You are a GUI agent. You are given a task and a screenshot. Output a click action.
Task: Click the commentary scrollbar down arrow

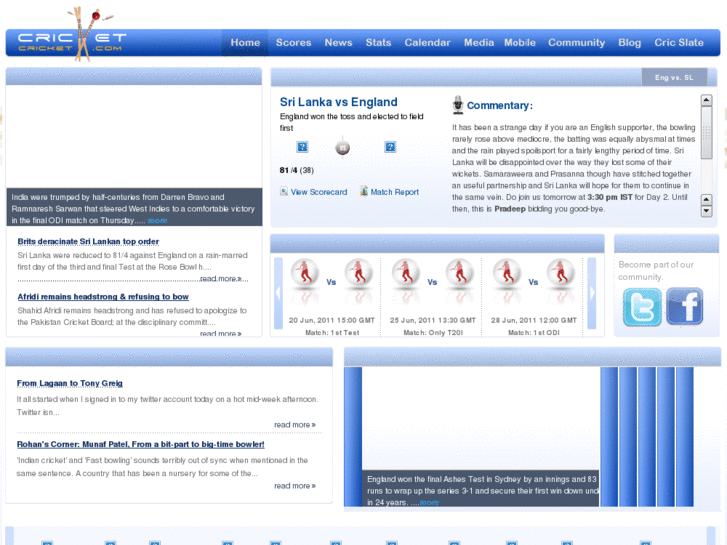pos(706,211)
